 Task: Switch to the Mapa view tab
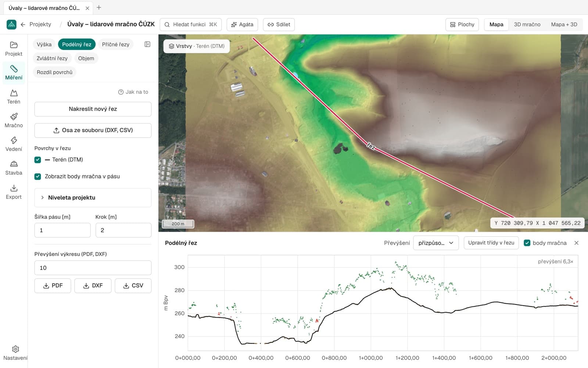(x=496, y=24)
